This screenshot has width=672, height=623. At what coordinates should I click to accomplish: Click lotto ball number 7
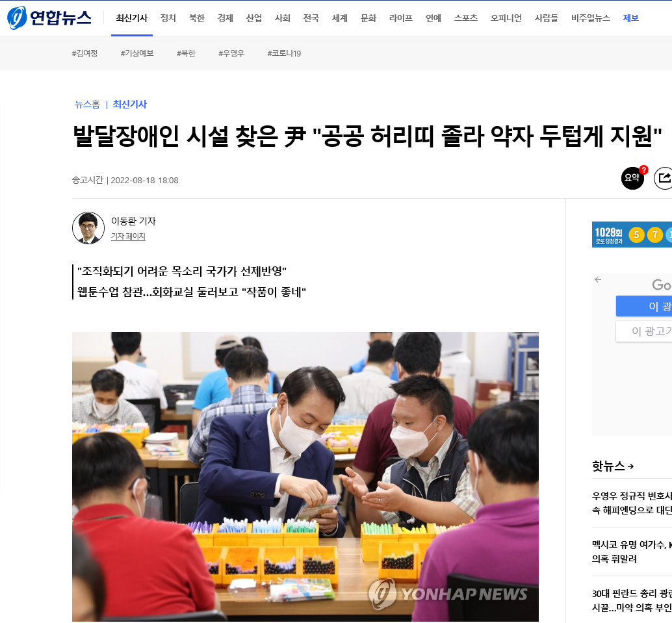tap(655, 235)
